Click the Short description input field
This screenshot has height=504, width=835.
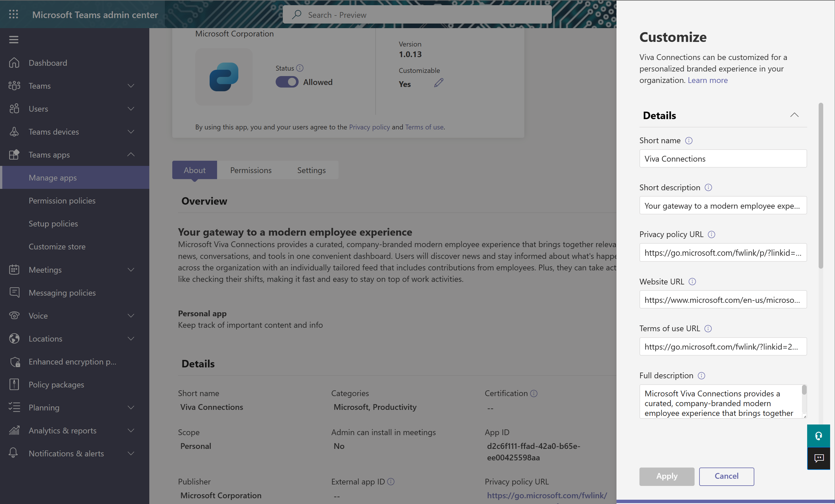pyautogui.click(x=723, y=206)
